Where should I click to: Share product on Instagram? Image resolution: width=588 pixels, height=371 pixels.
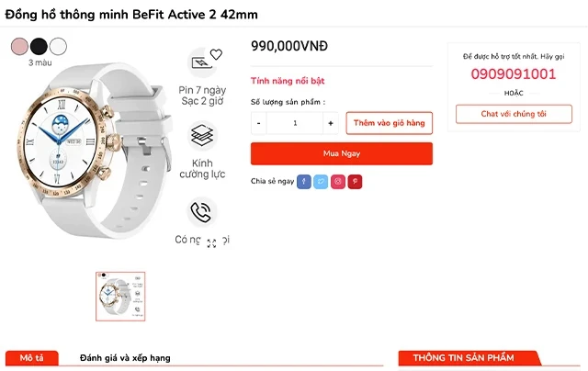click(338, 182)
